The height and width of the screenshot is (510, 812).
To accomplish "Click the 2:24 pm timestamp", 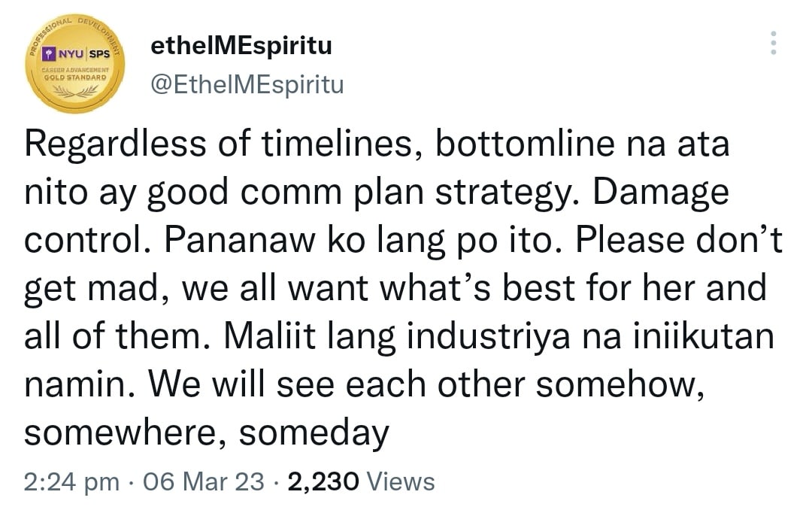I will click(71, 481).
